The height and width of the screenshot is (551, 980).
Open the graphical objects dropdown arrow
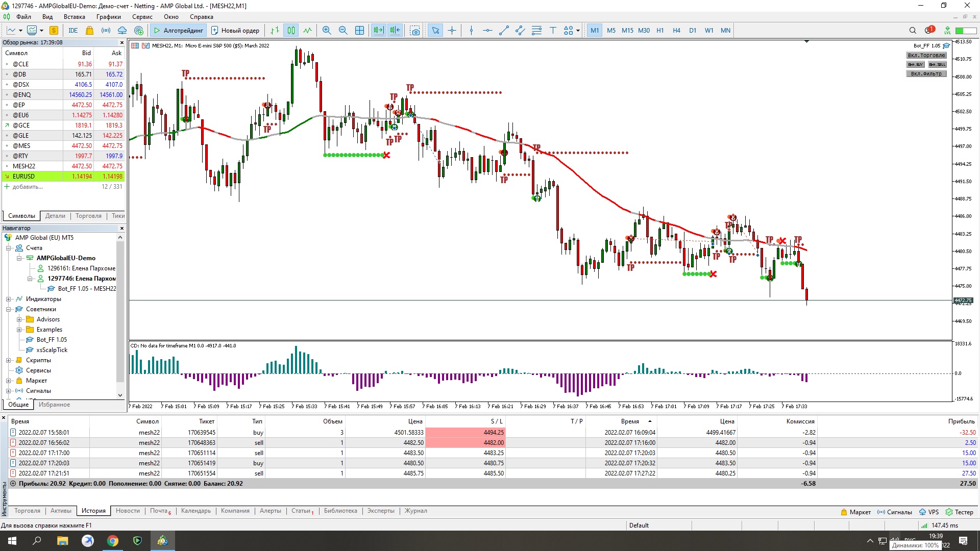point(578,30)
